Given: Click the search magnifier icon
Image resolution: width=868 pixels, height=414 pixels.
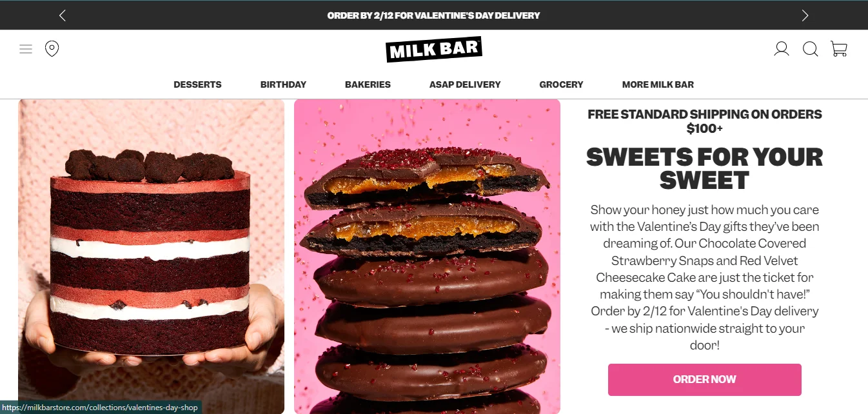Looking at the screenshot, I should click(811, 49).
